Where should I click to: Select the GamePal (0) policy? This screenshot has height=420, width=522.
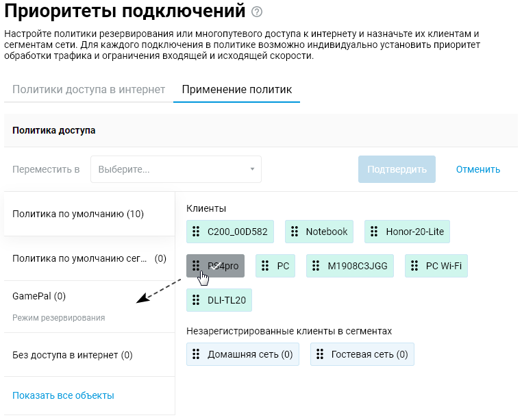(40, 296)
